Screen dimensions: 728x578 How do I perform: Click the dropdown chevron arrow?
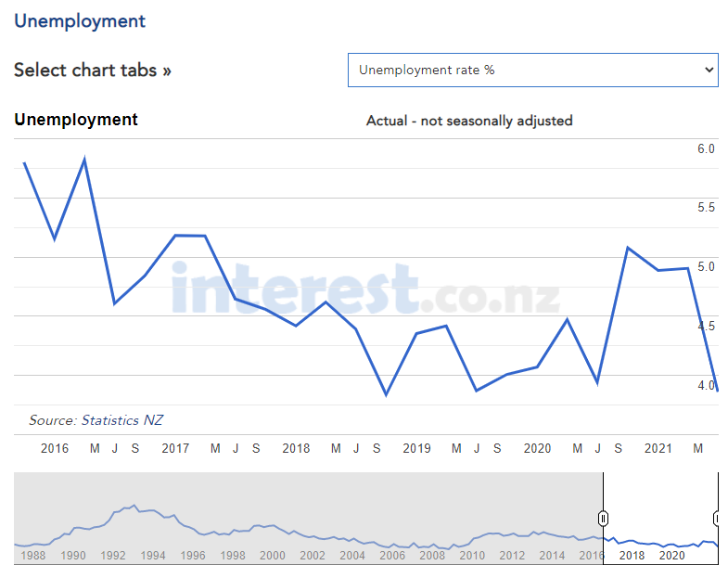coord(709,70)
